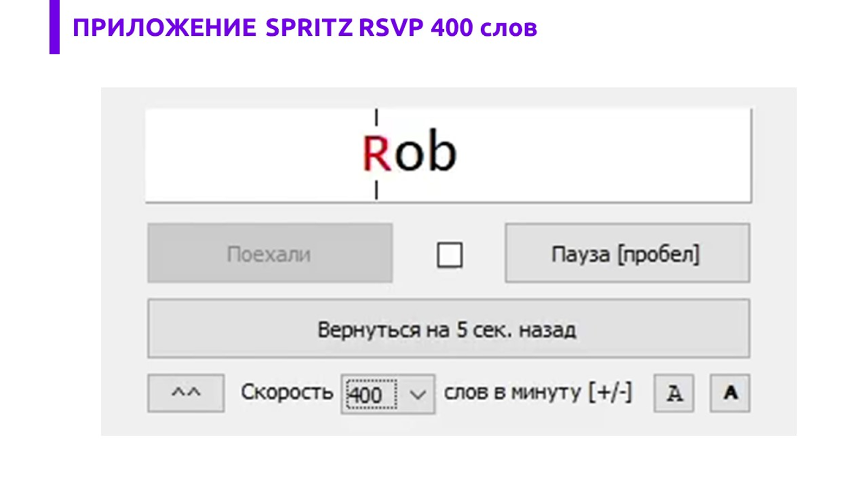Switch to the serif font A button

(674, 393)
